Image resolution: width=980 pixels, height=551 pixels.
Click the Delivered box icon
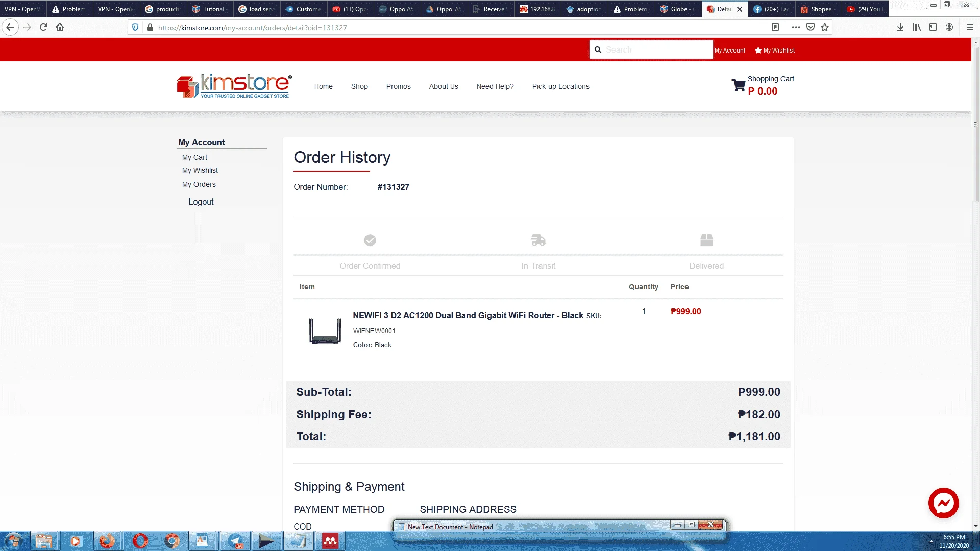pos(706,240)
